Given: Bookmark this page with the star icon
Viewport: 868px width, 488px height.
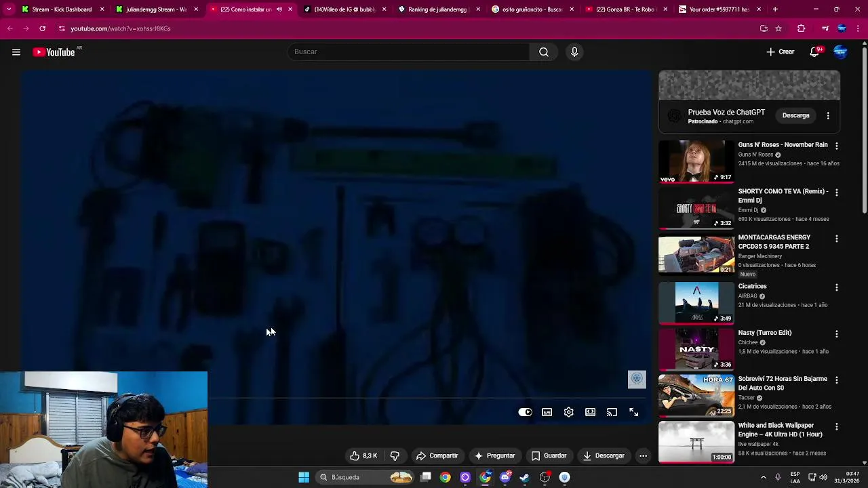Looking at the screenshot, I should 778,28.
